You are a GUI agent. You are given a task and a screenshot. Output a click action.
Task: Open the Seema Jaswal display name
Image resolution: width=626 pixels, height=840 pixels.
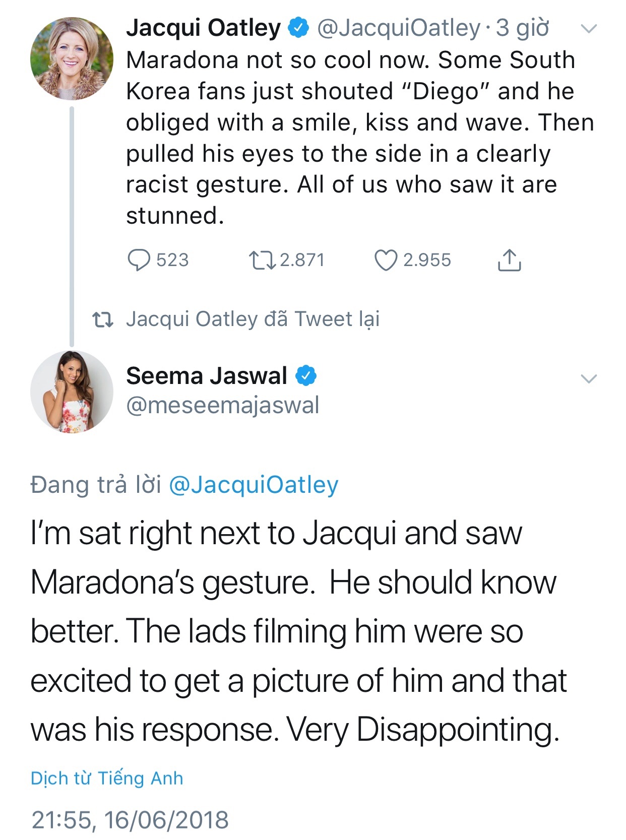(x=207, y=376)
